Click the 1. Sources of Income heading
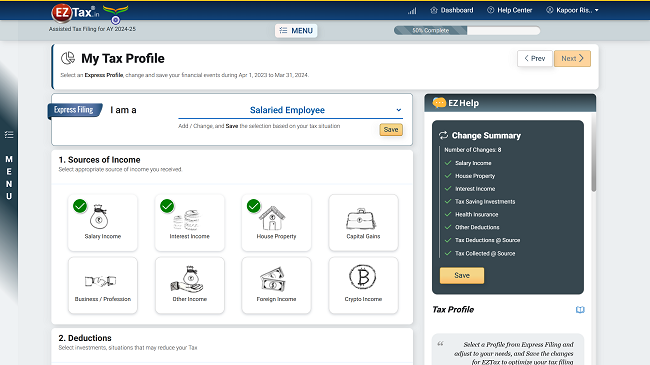Image resolution: width=650 pixels, height=365 pixels. click(99, 160)
